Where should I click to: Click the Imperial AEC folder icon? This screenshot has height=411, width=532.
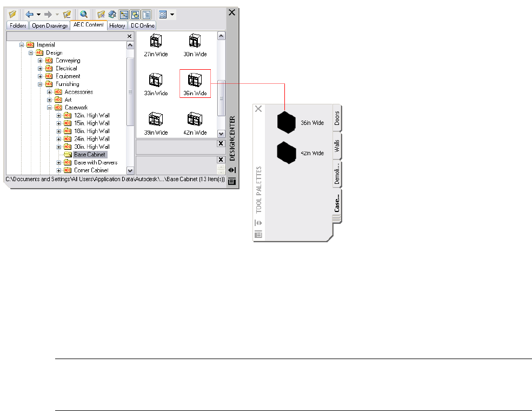pos(30,45)
